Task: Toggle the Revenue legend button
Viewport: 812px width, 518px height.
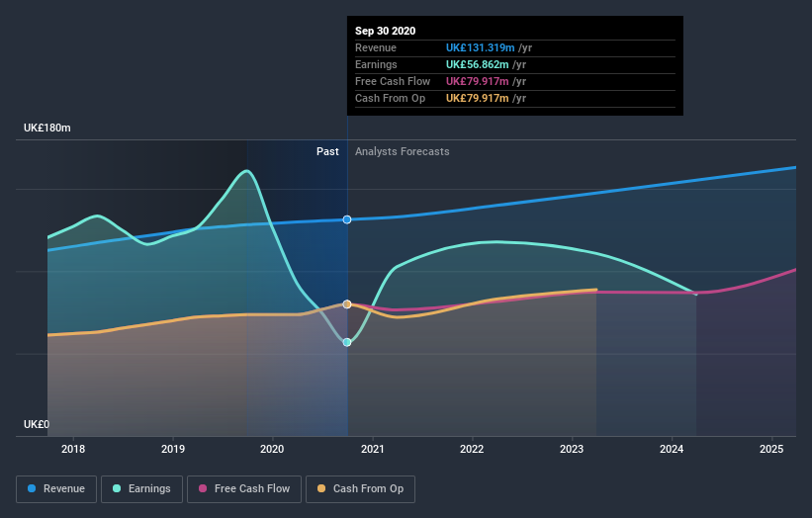Action: 56,489
